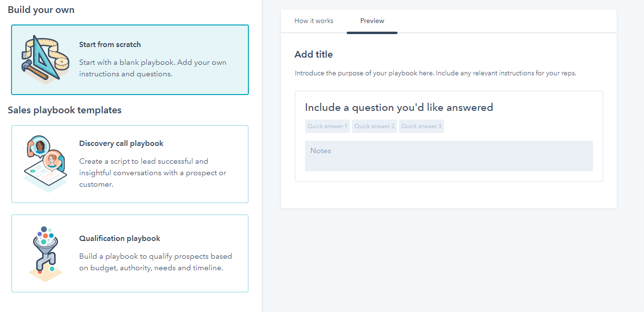Choose the Qualification playbook template
Screen dimensions: 644x312
(130, 253)
